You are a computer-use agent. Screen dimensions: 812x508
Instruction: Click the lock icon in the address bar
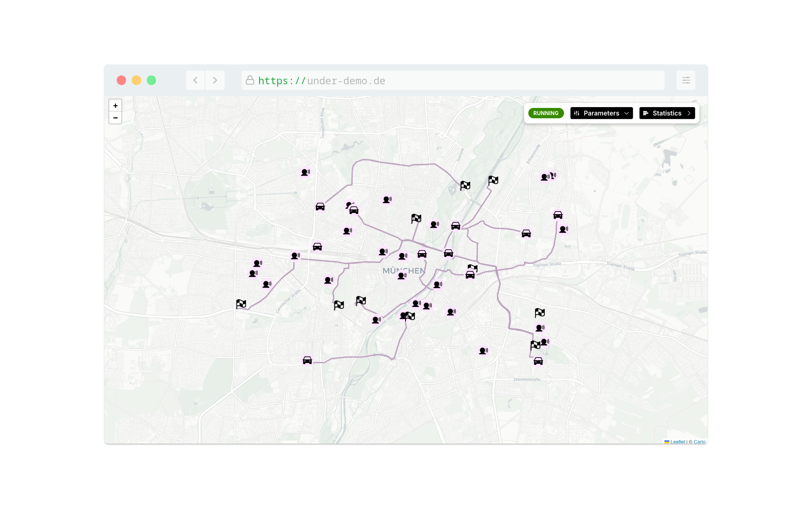tap(250, 80)
